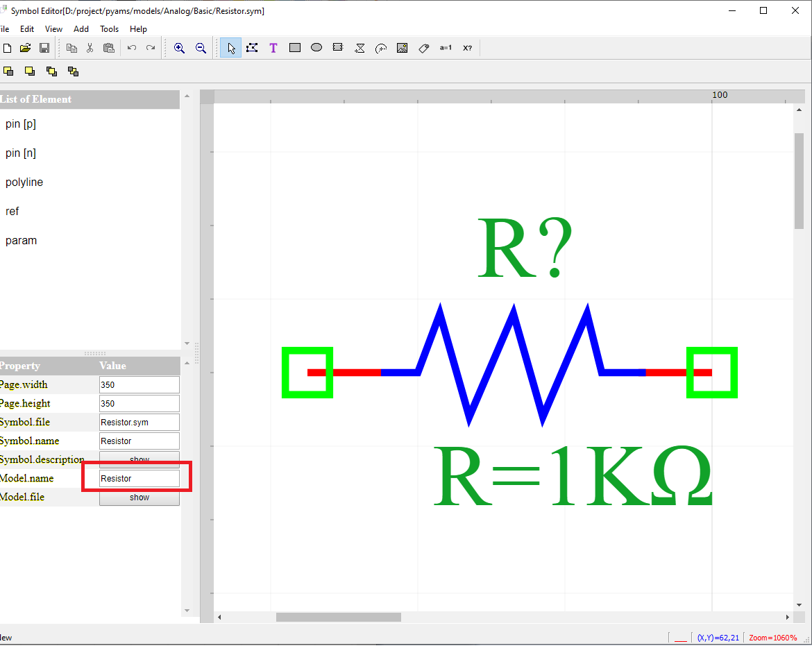Zoom out of the canvas

201,48
